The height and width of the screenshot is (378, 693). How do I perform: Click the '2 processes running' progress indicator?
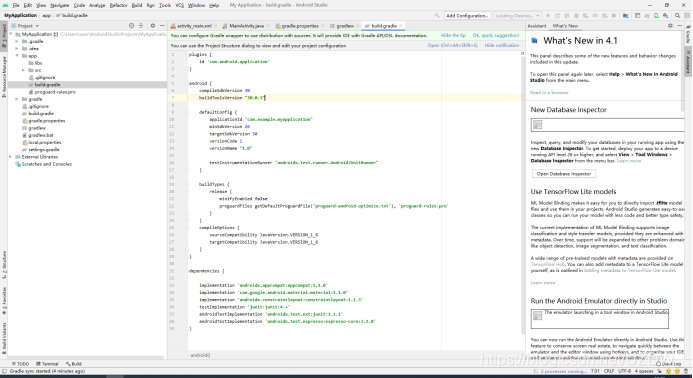point(563,371)
